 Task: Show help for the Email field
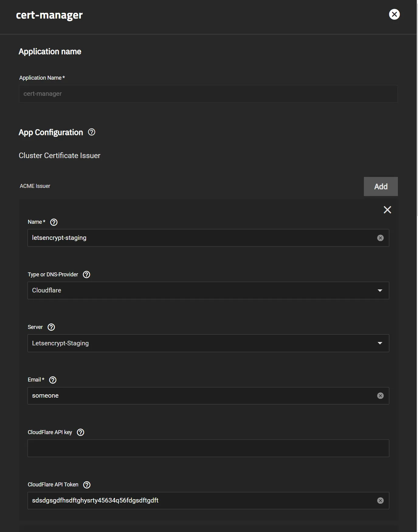[x=53, y=380]
